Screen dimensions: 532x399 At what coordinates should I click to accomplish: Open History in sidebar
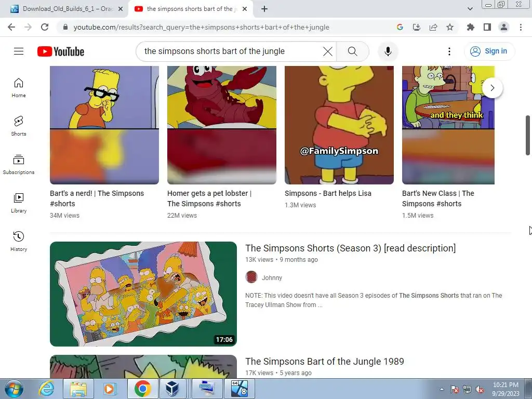point(19,241)
